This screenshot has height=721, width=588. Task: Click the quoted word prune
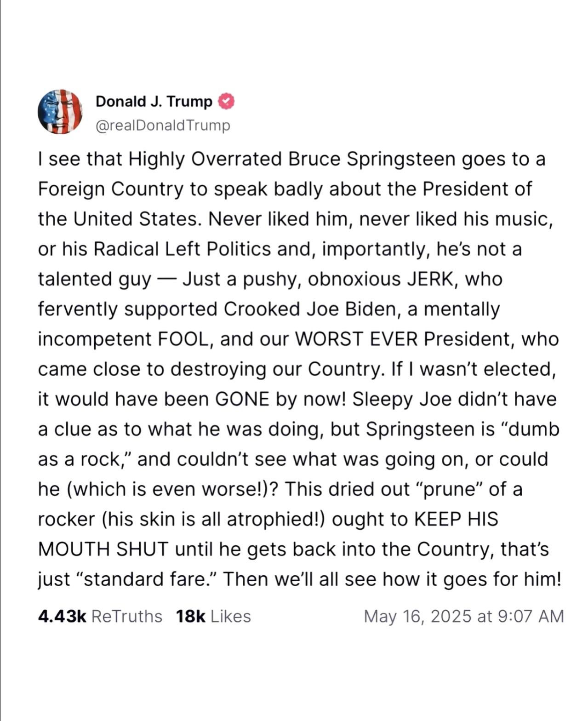tap(449, 489)
